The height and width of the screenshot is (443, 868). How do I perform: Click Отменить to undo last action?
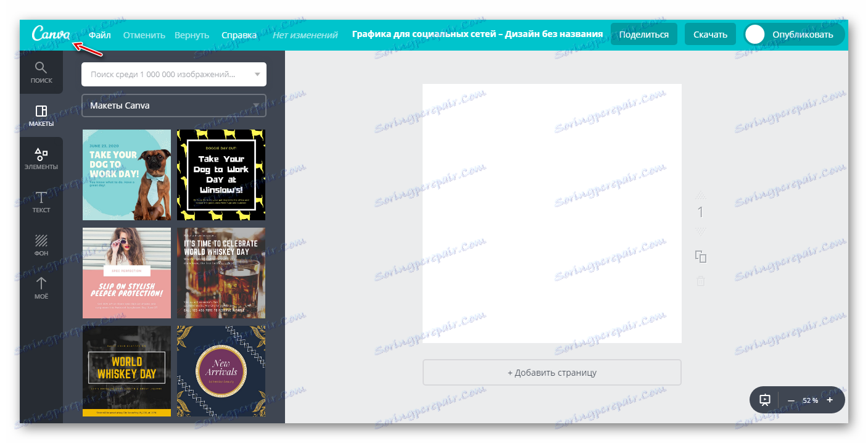coord(143,35)
